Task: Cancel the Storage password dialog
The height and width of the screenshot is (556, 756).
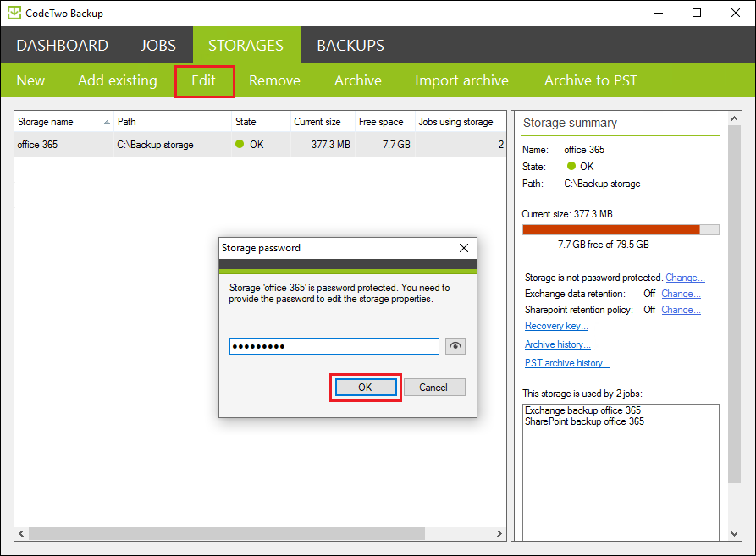Action: click(434, 388)
